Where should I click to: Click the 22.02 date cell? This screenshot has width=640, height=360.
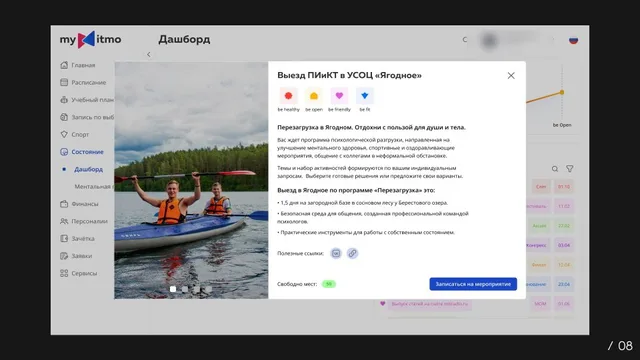[x=564, y=226]
